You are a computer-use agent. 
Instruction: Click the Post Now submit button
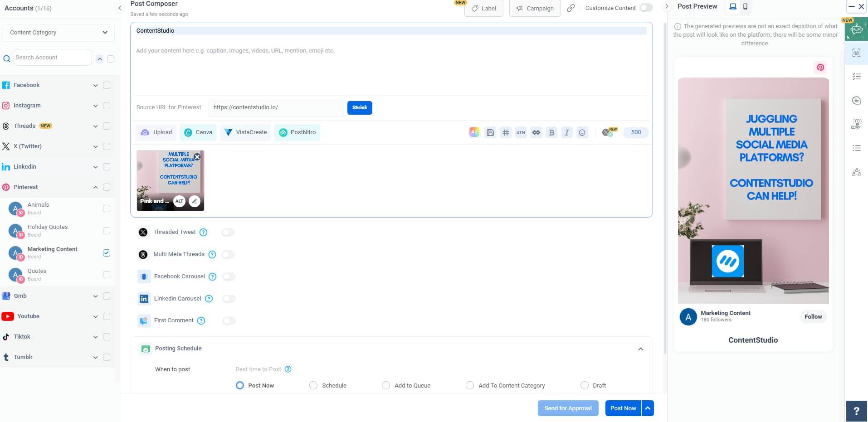(x=623, y=408)
